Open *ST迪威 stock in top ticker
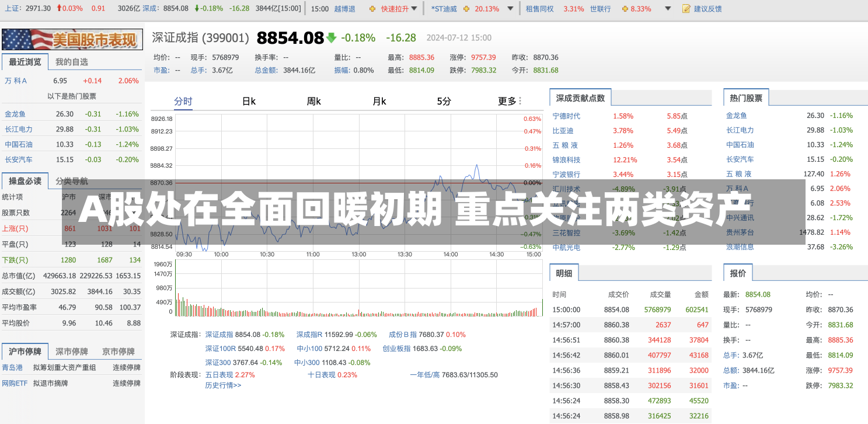Viewport: 868px width, 424px height. point(444,9)
